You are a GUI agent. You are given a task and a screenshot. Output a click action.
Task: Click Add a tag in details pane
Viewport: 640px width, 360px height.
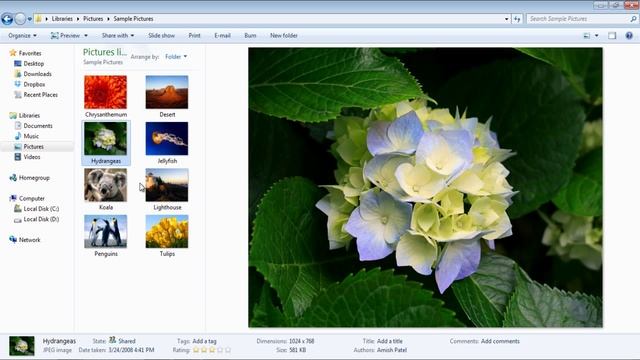click(204, 341)
